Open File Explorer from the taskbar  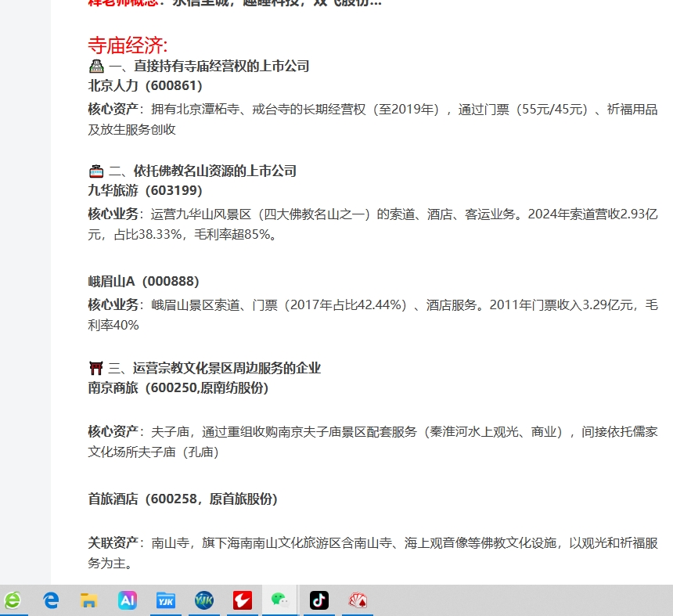tap(89, 600)
